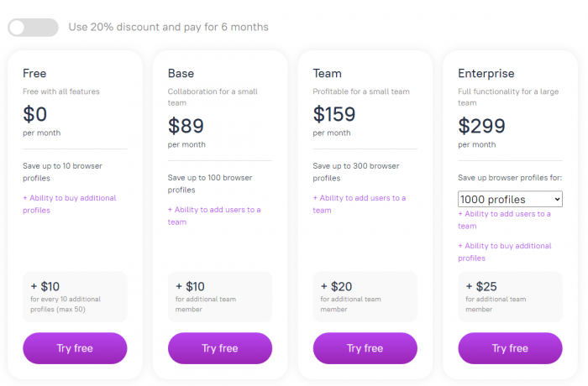The width and height of the screenshot is (588, 386).
Task: Toggle the 20% discount six-month switch
Action: [33, 28]
